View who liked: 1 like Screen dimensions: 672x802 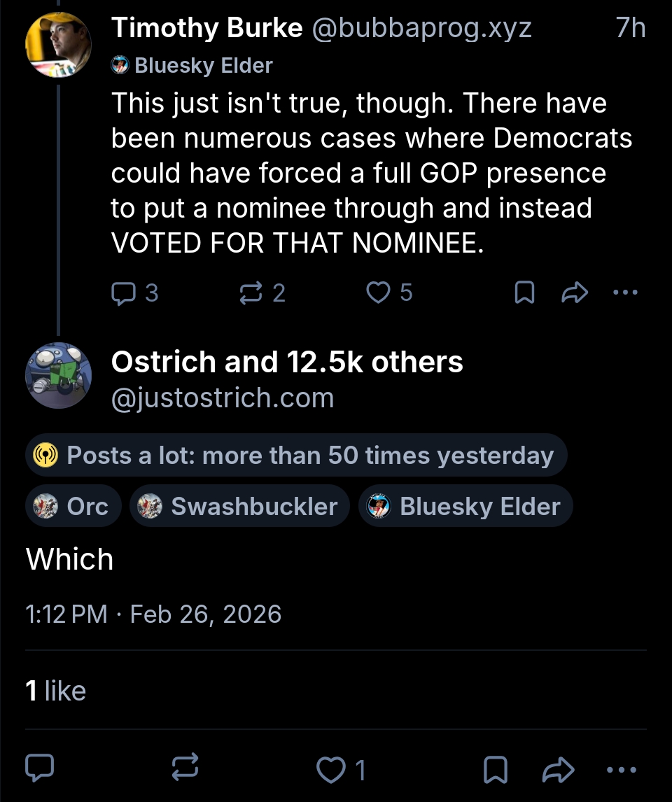[56, 691]
